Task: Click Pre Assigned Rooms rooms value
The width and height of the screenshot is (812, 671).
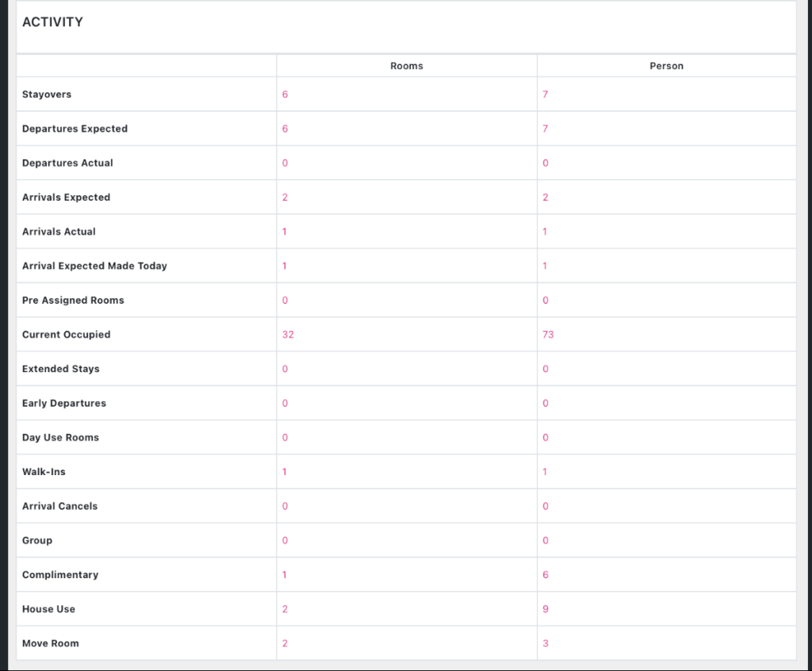Action: (x=285, y=301)
